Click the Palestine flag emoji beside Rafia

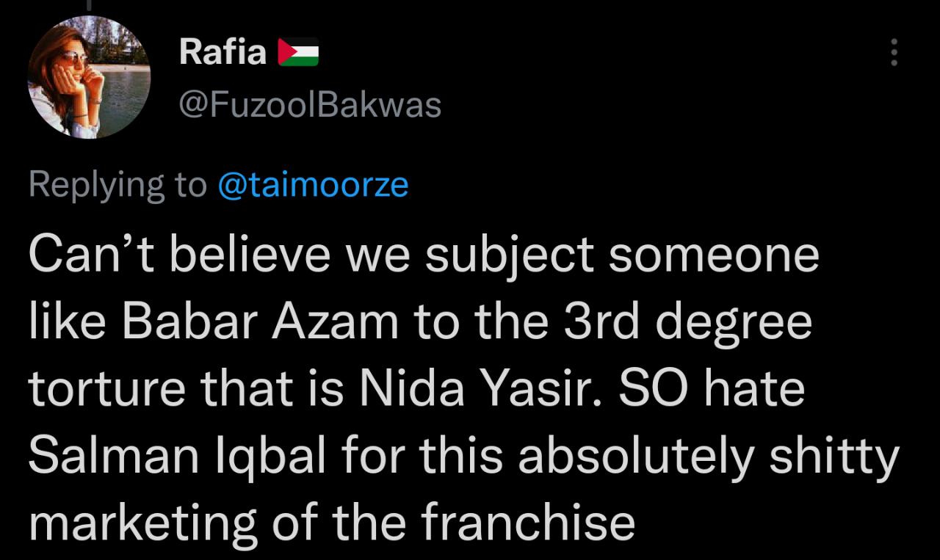(298, 52)
